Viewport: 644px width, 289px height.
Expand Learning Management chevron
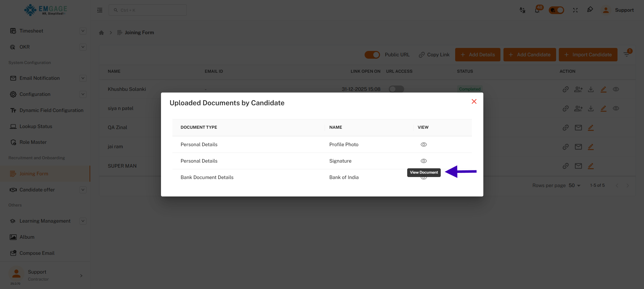coord(83,221)
